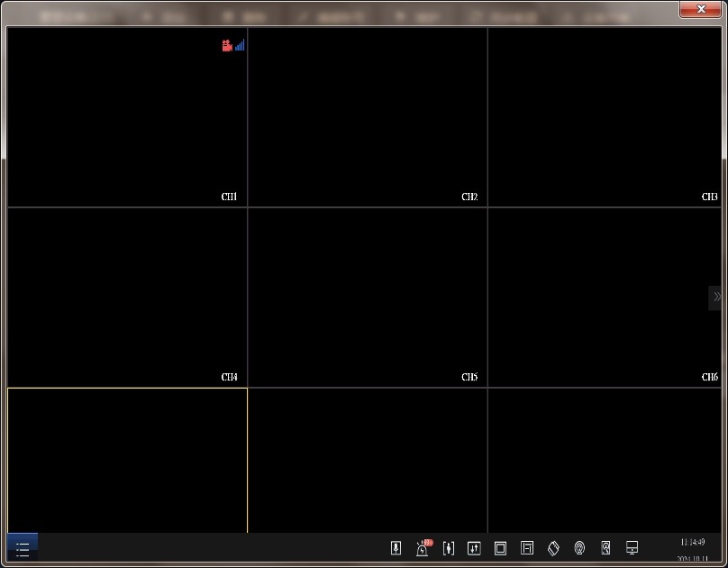Click the fingerprint-style circular icon
Viewport: 728px width, 568px height.
point(579,548)
